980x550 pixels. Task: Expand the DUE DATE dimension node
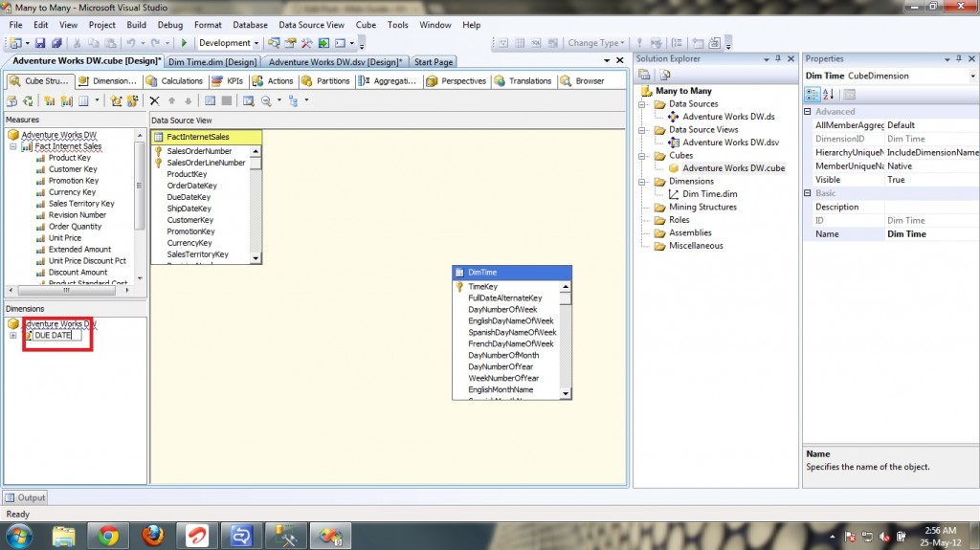click(12, 336)
